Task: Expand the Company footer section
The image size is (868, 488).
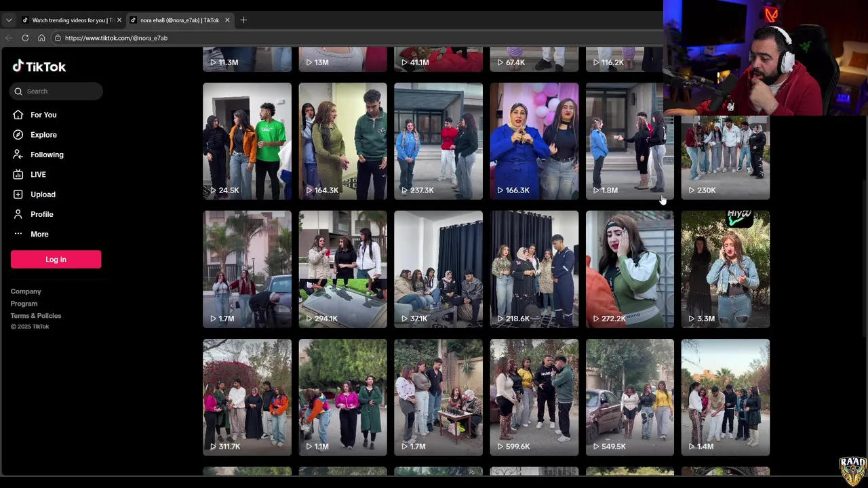Action: [26, 291]
